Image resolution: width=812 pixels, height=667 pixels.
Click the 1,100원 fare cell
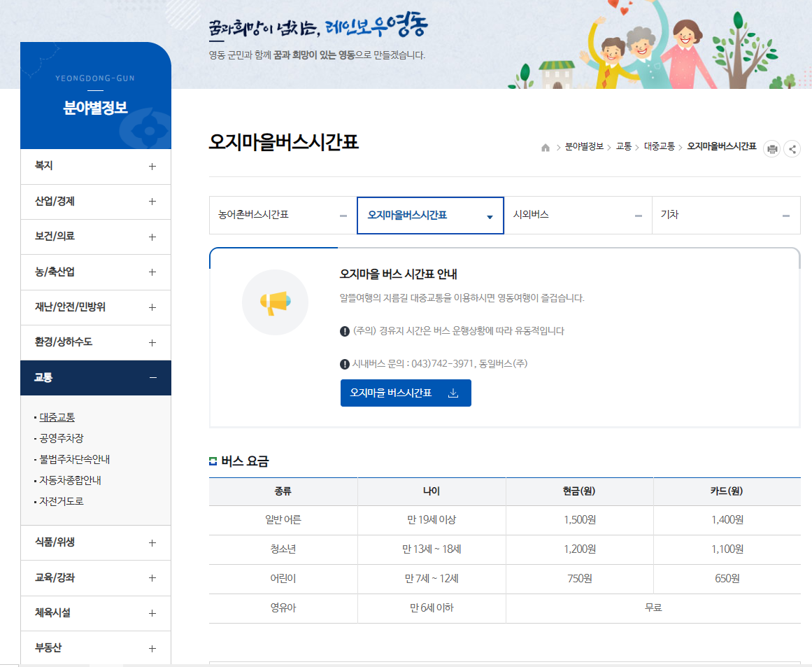[x=727, y=549]
